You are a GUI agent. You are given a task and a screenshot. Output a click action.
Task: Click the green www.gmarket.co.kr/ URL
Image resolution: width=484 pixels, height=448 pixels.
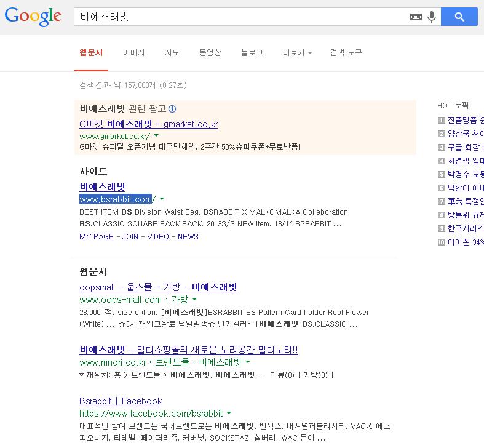point(115,136)
